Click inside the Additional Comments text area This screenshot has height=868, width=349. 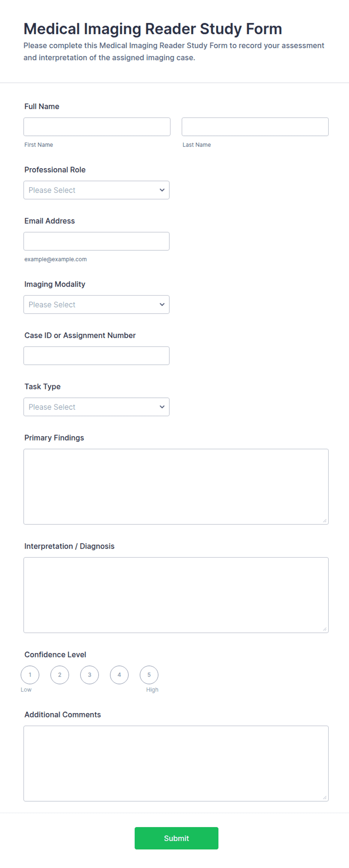176,764
